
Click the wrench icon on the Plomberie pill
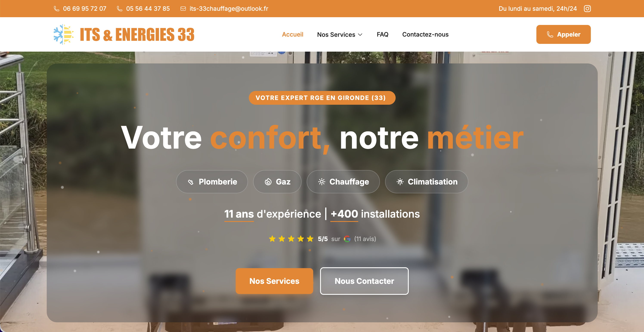190,182
